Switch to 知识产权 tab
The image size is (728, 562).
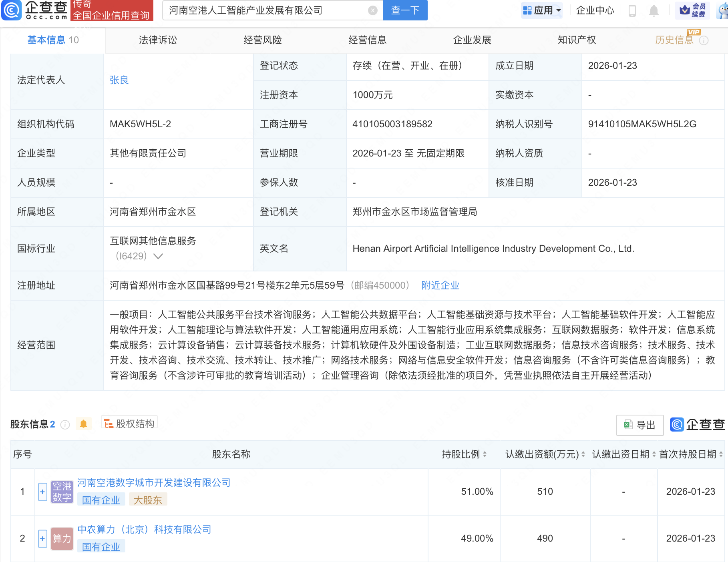(x=577, y=40)
